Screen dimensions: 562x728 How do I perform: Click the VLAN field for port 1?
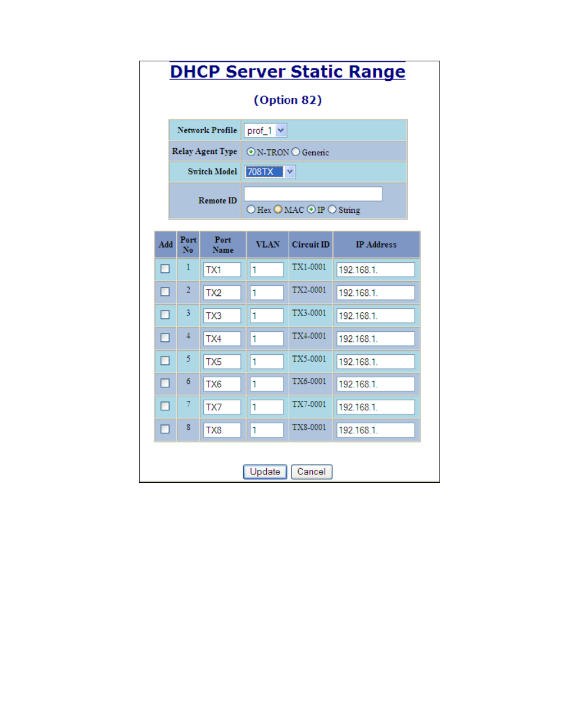point(267,270)
